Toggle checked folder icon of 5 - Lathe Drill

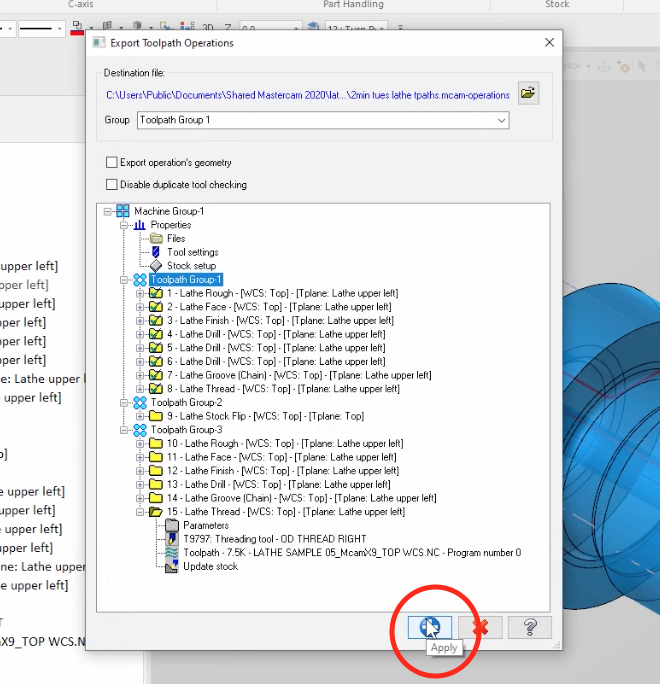click(x=156, y=348)
